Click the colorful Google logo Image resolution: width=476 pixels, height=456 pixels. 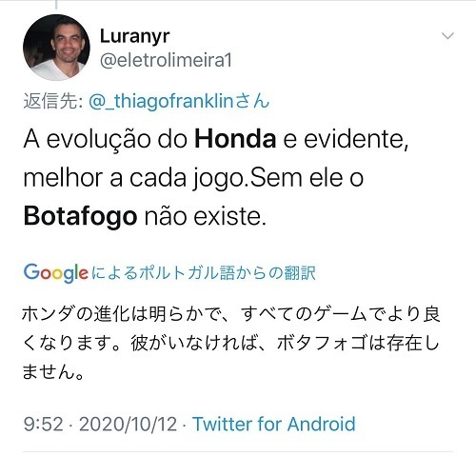(56, 273)
